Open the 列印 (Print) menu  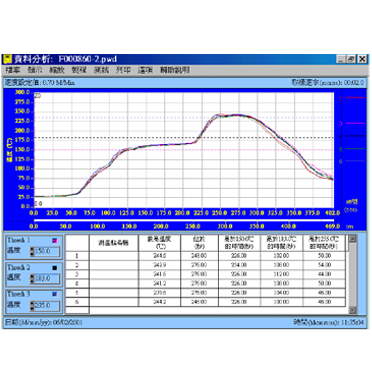123,70
